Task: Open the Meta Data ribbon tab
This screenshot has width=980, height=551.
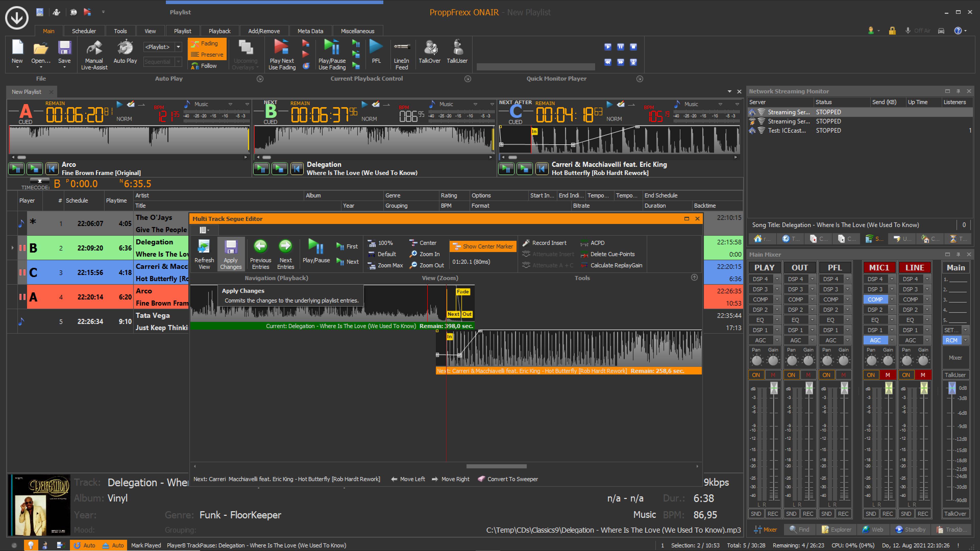Action: tap(310, 31)
